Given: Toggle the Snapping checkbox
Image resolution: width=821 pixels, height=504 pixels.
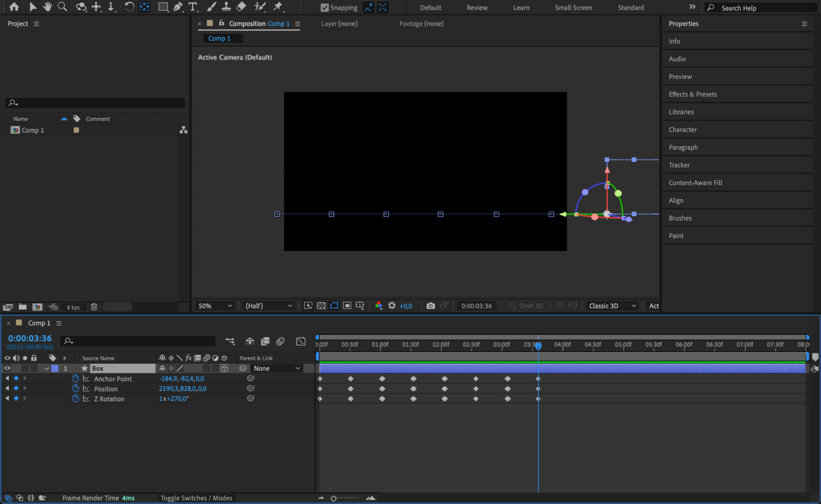Looking at the screenshot, I should pyautogui.click(x=324, y=7).
